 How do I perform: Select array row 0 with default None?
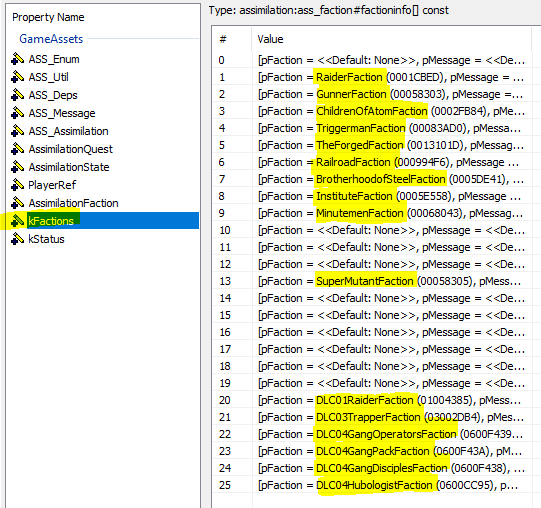coord(372,60)
